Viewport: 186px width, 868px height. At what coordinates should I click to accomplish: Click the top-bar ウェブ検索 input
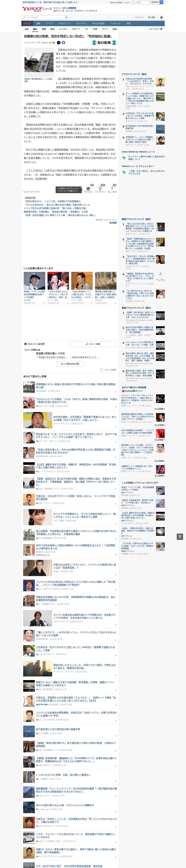tap(140, 2)
